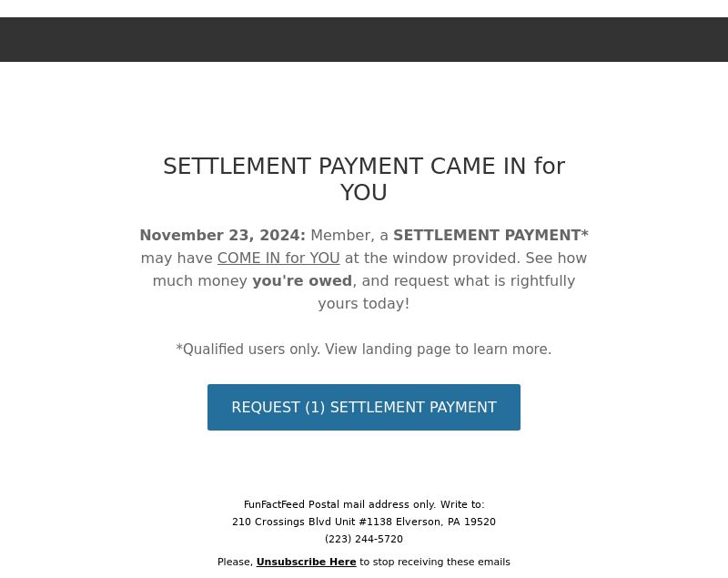
Task: Click the "yours today!" line of the paragraph
Action: coord(364,304)
